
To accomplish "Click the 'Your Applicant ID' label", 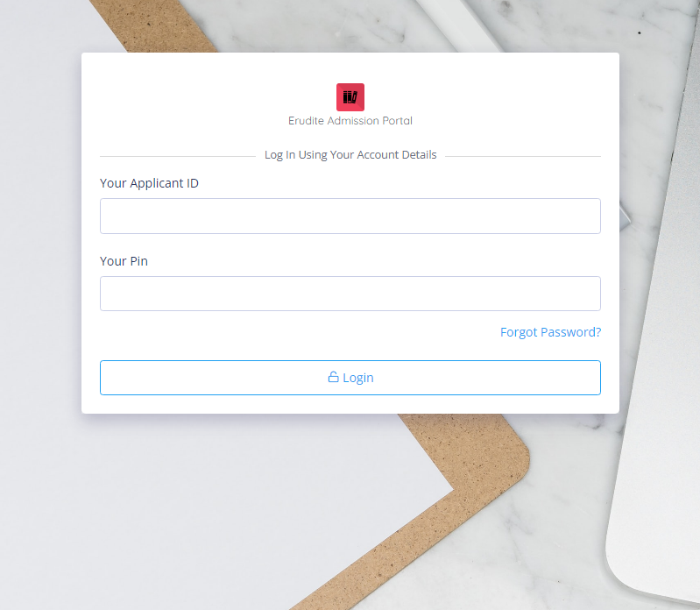I will (x=149, y=183).
